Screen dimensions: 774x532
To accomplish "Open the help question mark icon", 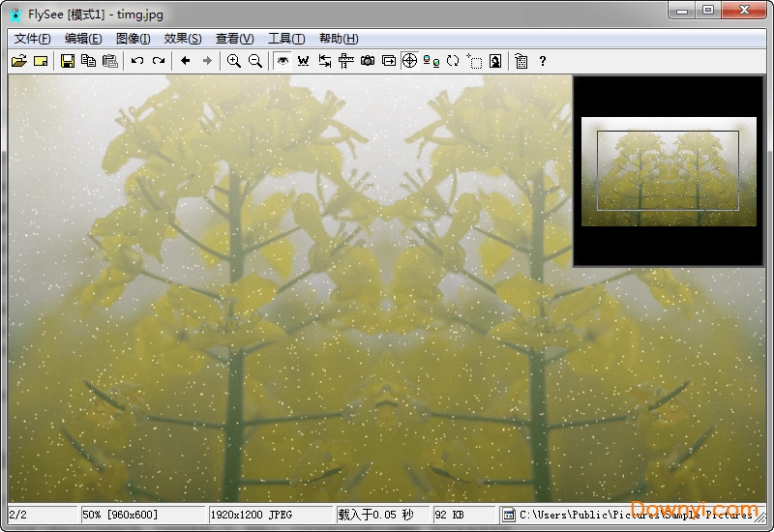I will 543,61.
